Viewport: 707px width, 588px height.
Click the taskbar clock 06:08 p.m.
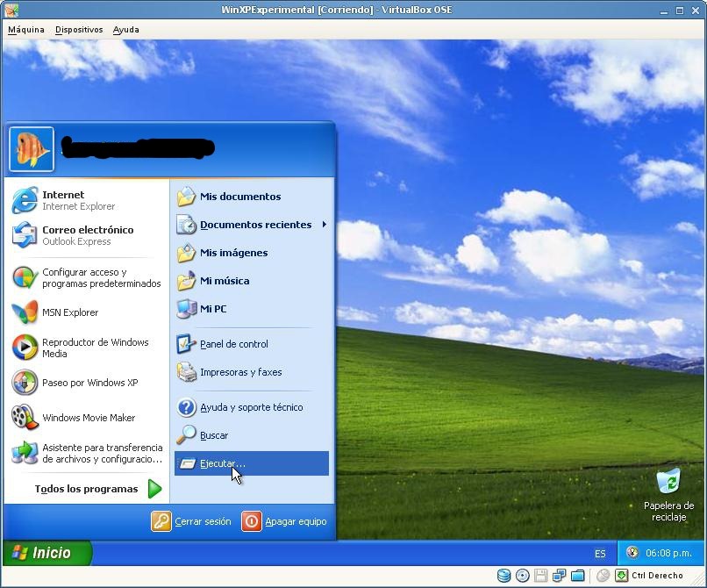tap(668, 553)
